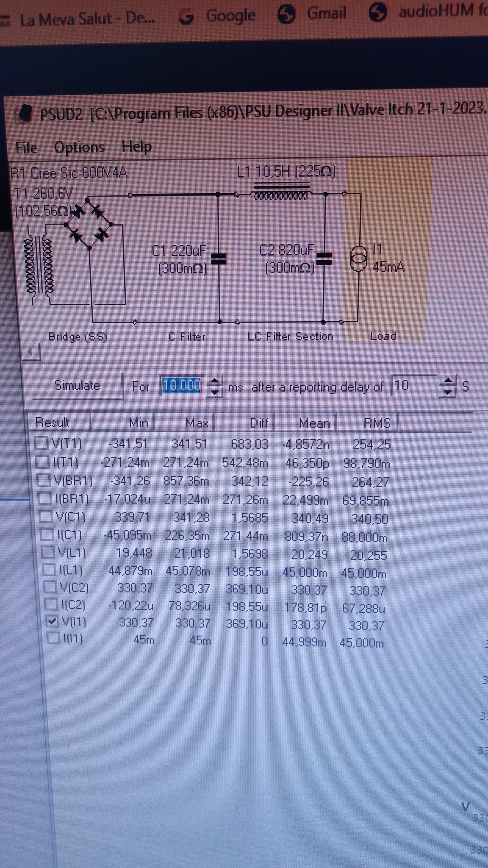Decrease reporting delay with down arrow
This screenshot has width=488, height=868.
447,392
